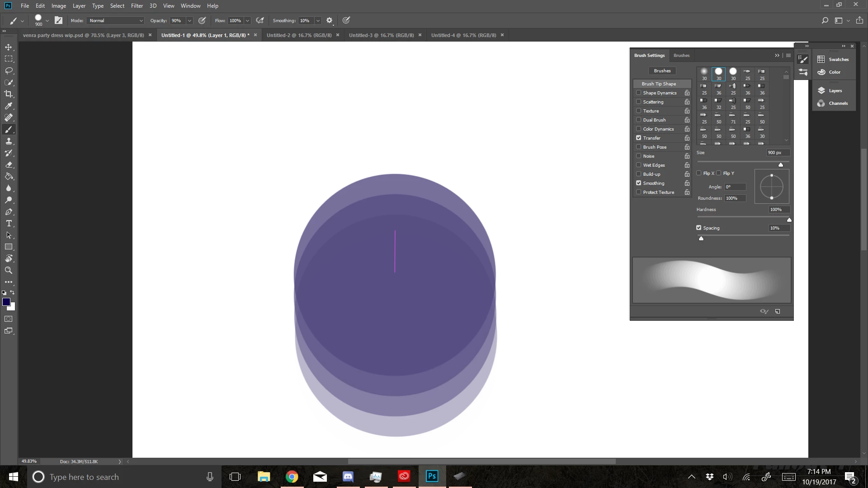Expand the Opacity slider dropdown arrow

click(189, 21)
